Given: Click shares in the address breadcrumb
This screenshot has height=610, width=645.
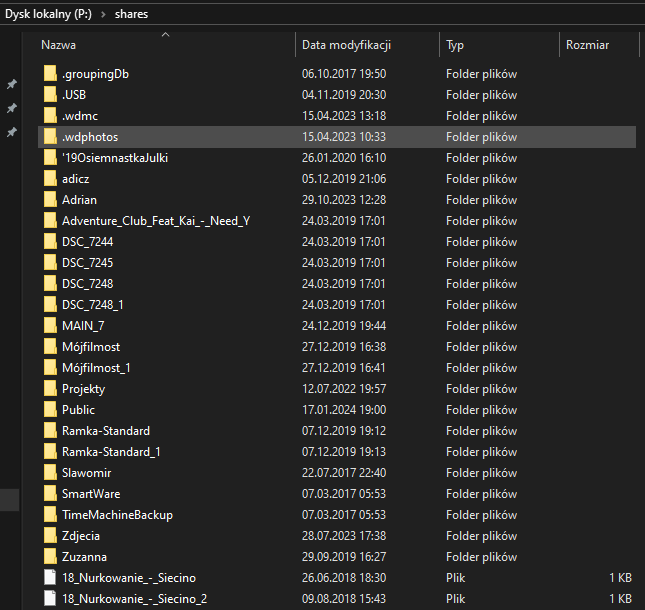Looking at the screenshot, I should [131, 14].
